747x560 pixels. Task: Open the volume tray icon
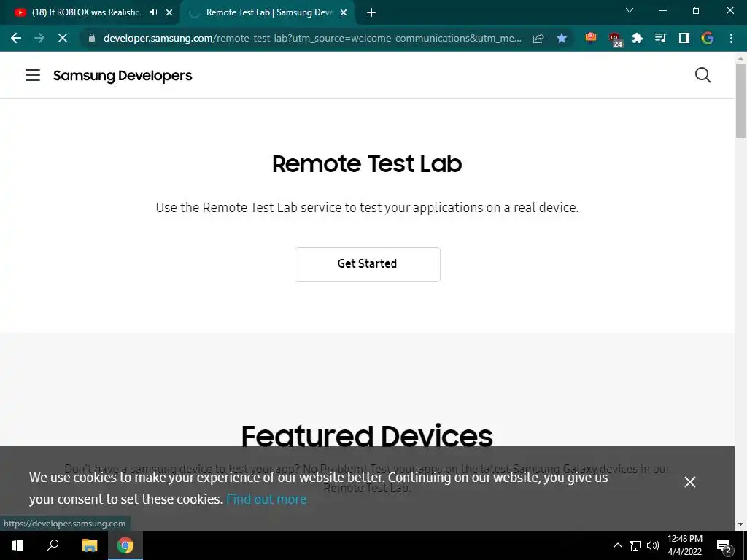point(653,545)
